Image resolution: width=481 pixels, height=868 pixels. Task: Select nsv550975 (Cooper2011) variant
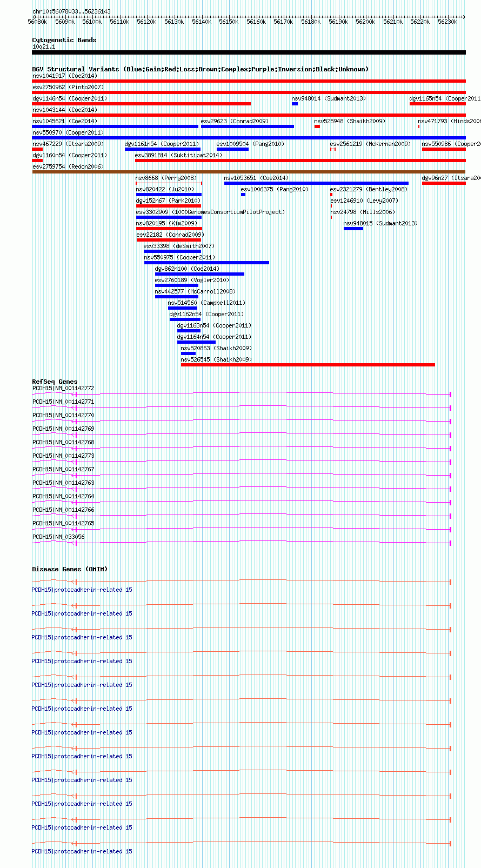tap(179, 257)
